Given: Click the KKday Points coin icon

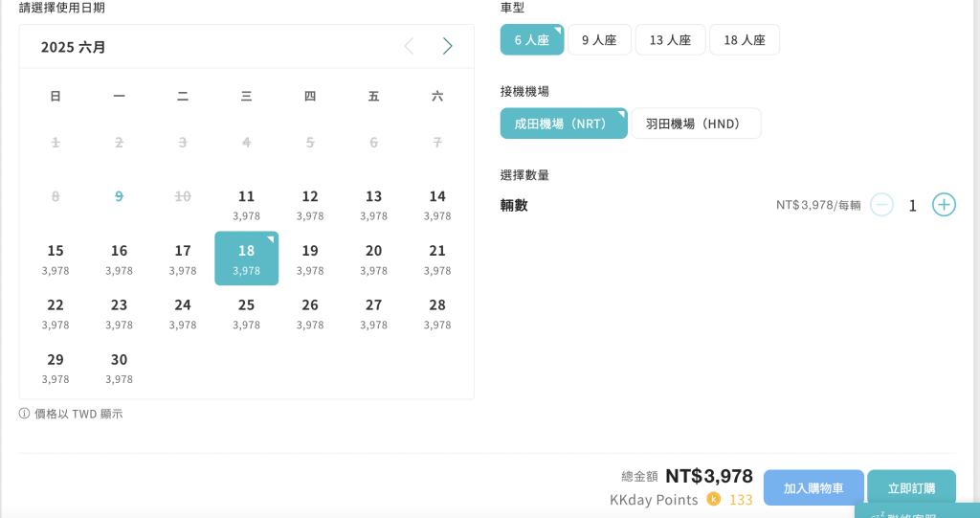Looking at the screenshot, I should point(713,499).
